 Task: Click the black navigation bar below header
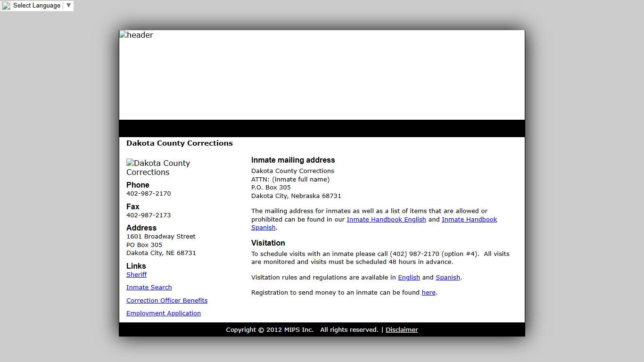click(x=322, y=128)
